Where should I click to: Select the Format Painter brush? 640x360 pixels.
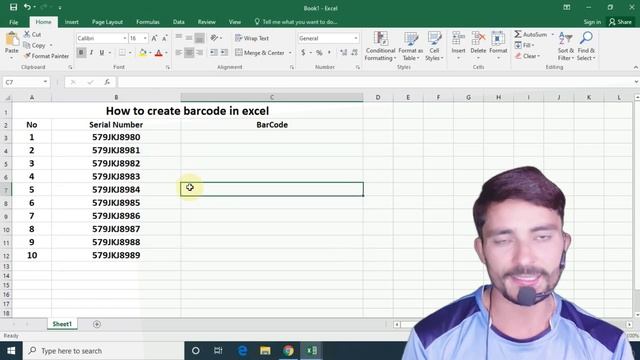pyautogui.click(x=46, y=56)
